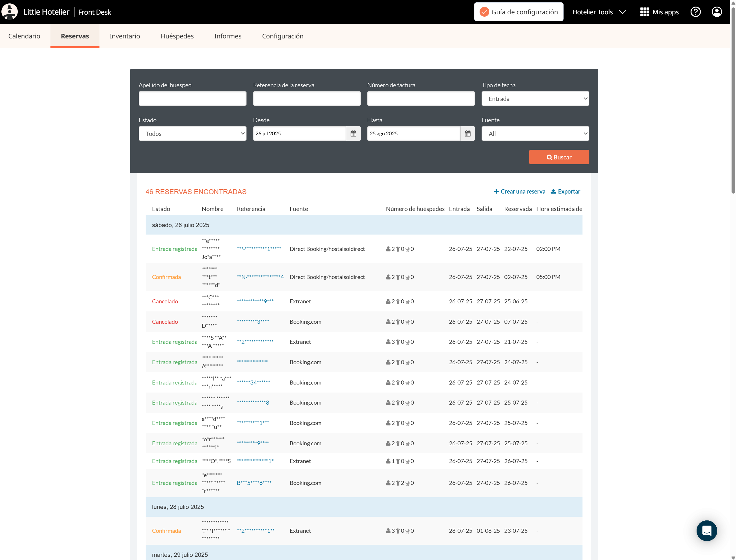737x560 pixels.
Task: Open the Desde calendar picker icon
Action: click(353, 133)
